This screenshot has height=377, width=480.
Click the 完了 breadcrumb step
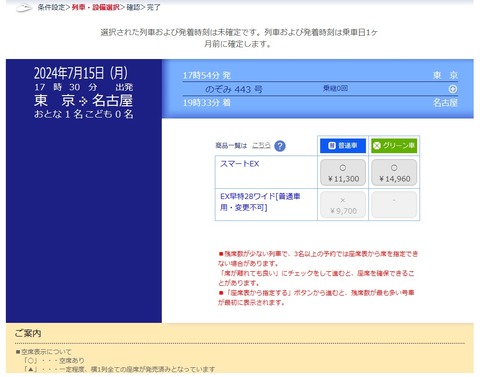(154, 7)
